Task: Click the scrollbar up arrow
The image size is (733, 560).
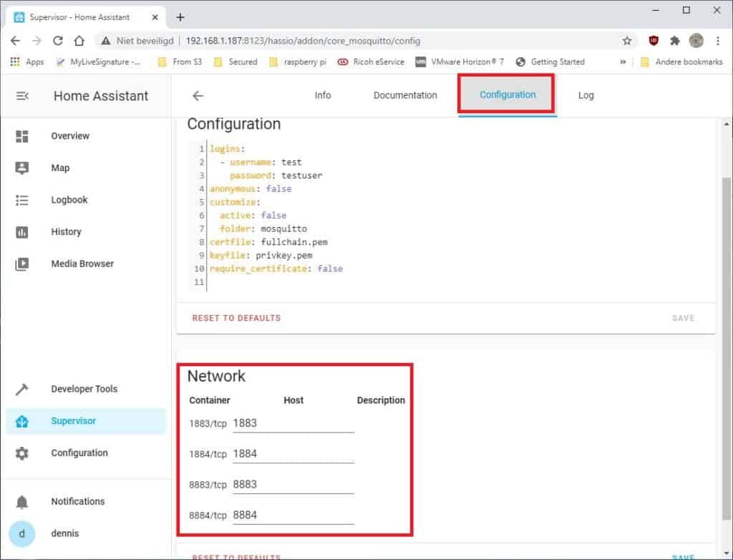Action: pos(727,125)
